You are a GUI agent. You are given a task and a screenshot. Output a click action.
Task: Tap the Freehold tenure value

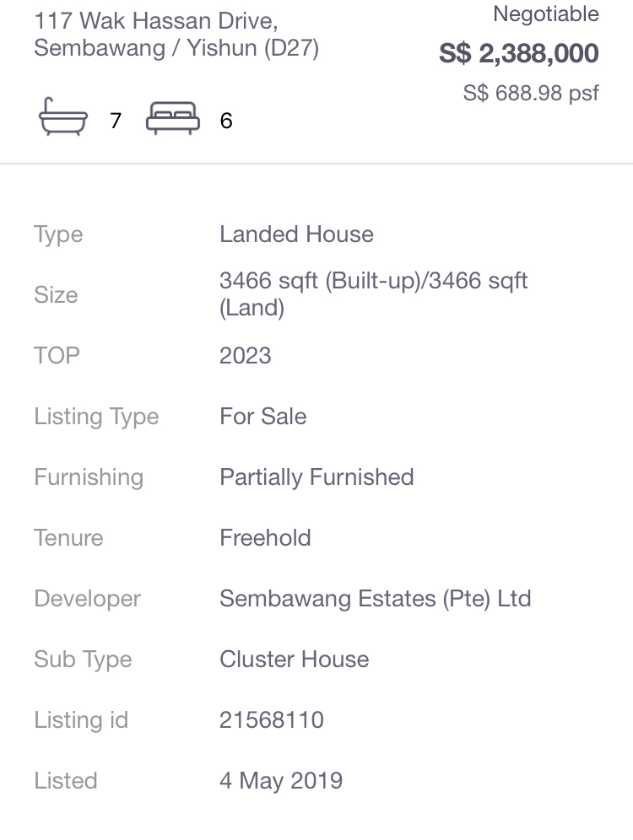tap(265, 538)
